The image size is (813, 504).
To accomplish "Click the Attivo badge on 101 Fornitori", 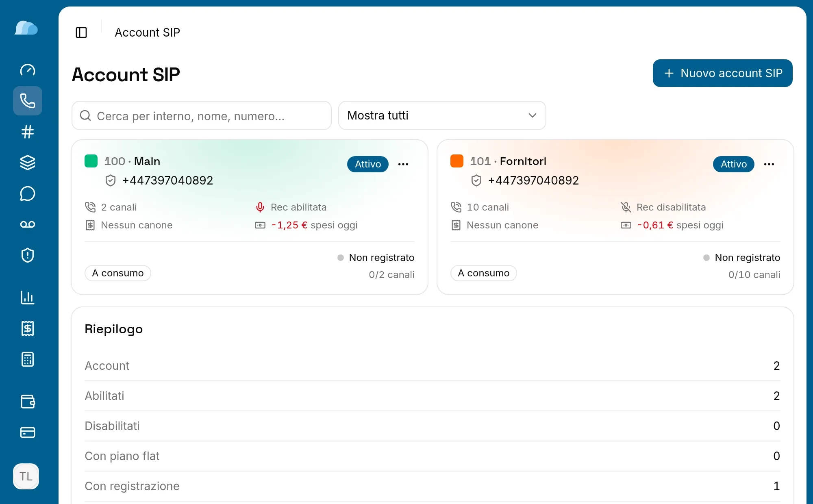I will [734, 164].
